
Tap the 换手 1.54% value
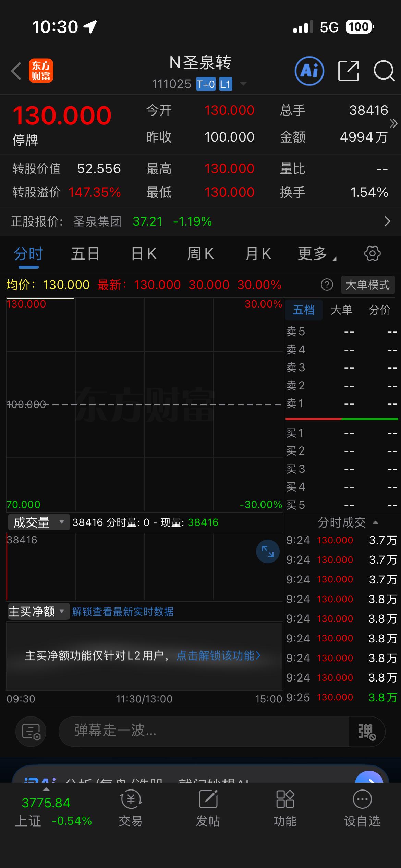click(x=369, y=192)
